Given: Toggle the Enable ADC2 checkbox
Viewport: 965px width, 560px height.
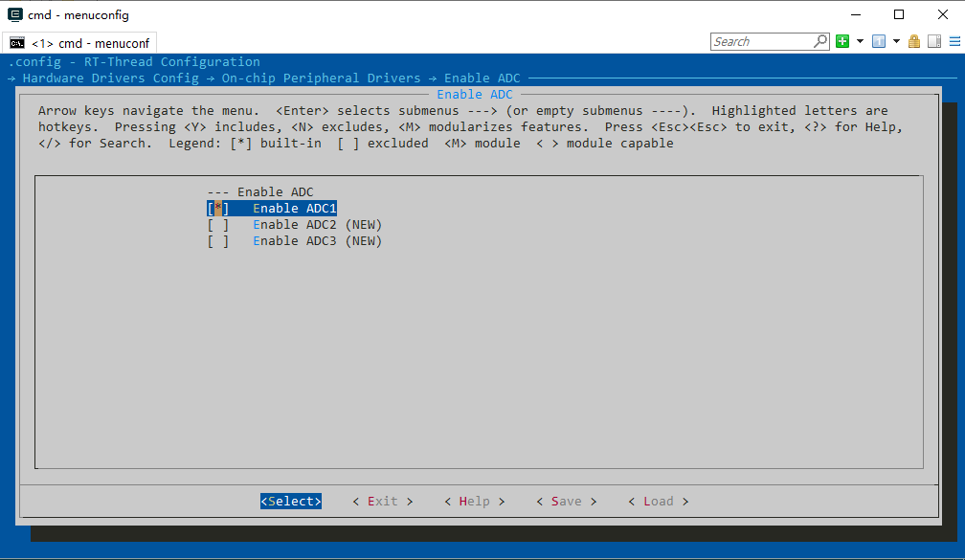Looking at the screenshot, I should point(218,225).
